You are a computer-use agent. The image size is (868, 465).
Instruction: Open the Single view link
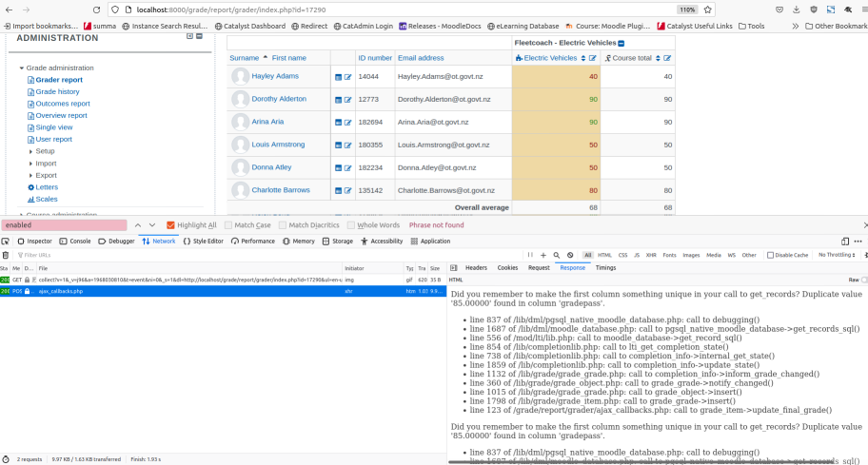pyautogui.click(x=54, y=127)
